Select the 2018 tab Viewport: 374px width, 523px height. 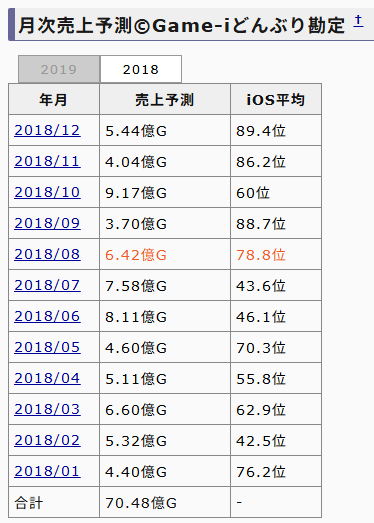point(141,69)
